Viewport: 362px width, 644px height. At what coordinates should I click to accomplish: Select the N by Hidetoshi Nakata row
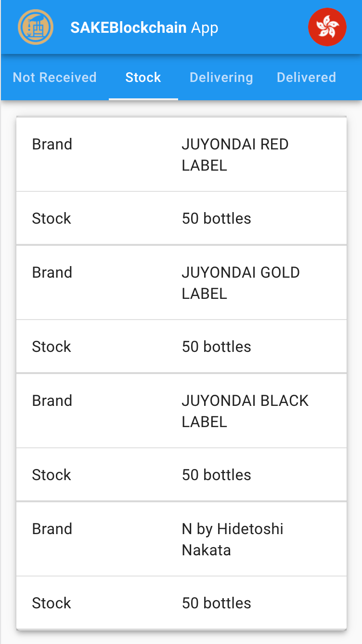pos(181,539)
